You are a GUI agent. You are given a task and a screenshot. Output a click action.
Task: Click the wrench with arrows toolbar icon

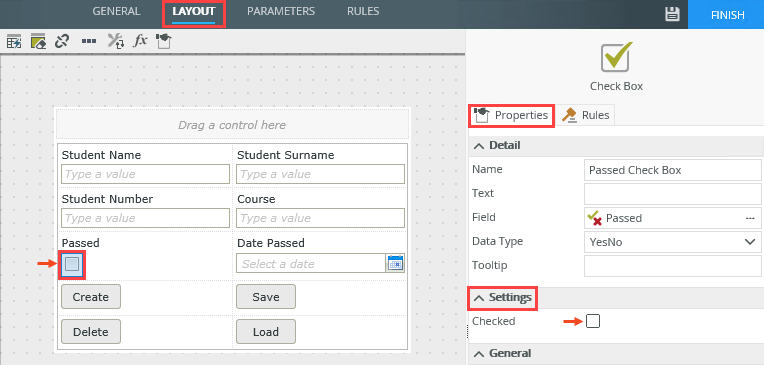tap(116, 41)
